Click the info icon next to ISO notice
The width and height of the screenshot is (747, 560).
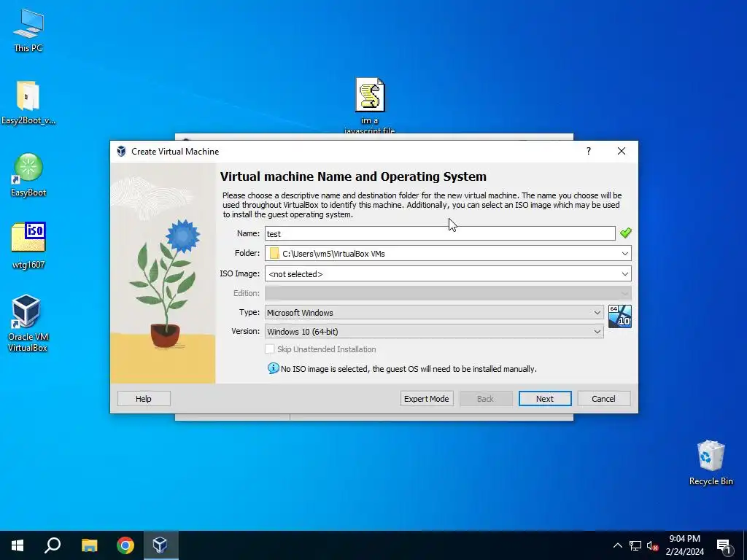[273, 368]
